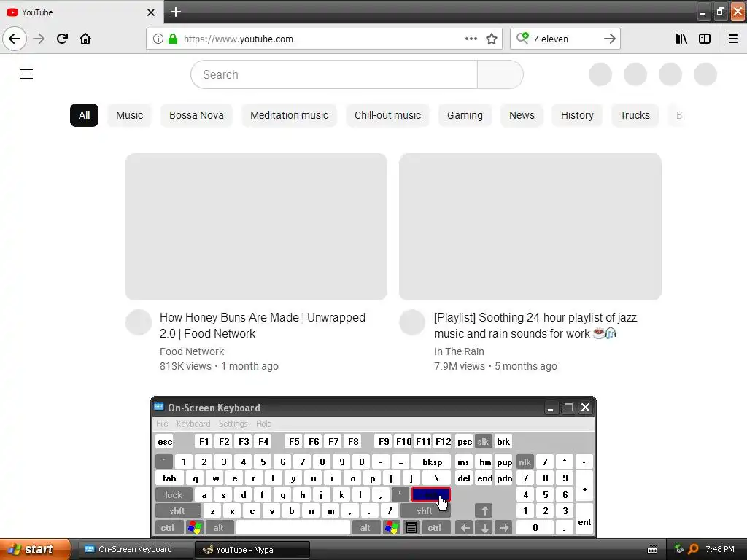This screenshot has width=747, height=560.
Task: Click the tab key on On-Screen Keyboard
Action: point(169,478)
